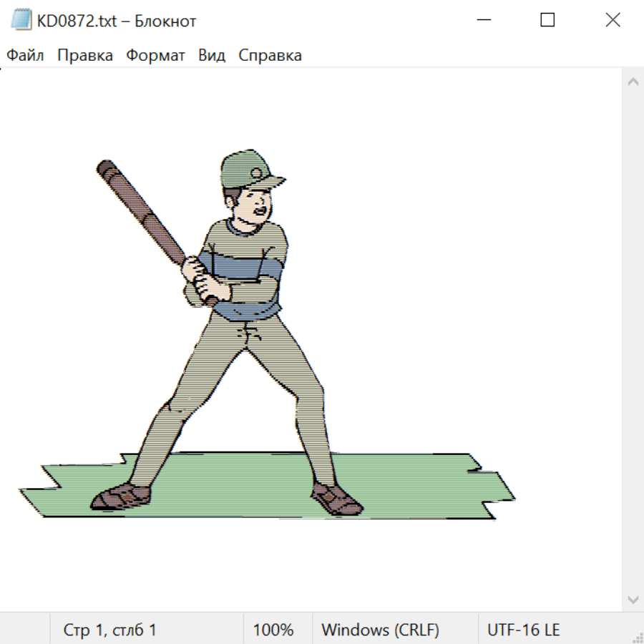
Task: Click the 'Стр 1, стлб 1' status indicator
Action: tap(109, 630)
